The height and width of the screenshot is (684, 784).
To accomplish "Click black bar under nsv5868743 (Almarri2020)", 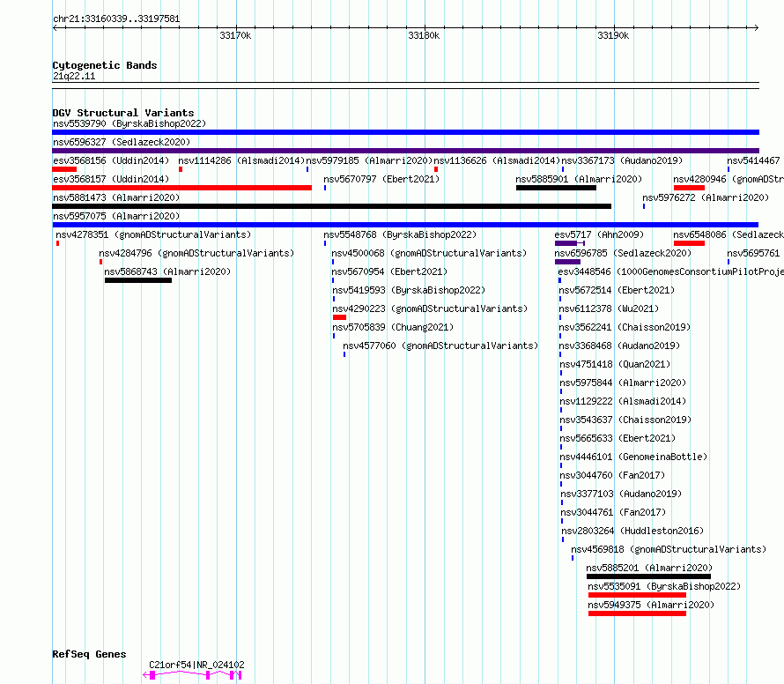I will tap(138, 280).
